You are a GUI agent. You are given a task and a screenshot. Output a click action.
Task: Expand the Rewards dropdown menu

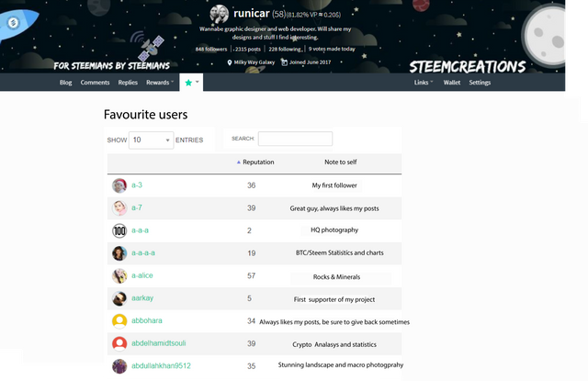tap(160, 83)
